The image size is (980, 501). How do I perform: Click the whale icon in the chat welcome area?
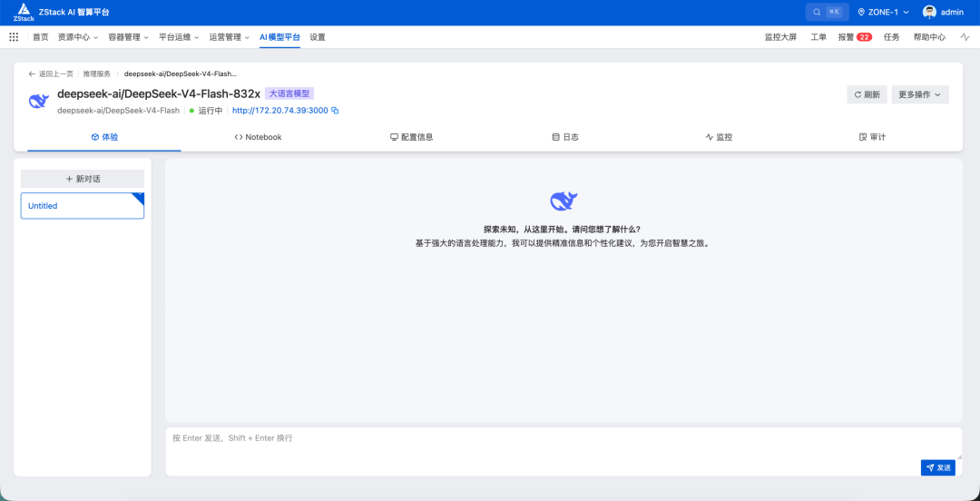(x=563, y=201)
